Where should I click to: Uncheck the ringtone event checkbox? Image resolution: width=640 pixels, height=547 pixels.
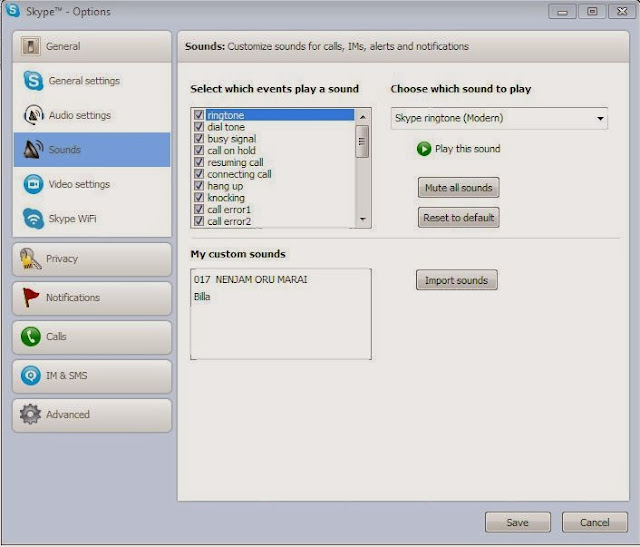(x=199, y=115)
